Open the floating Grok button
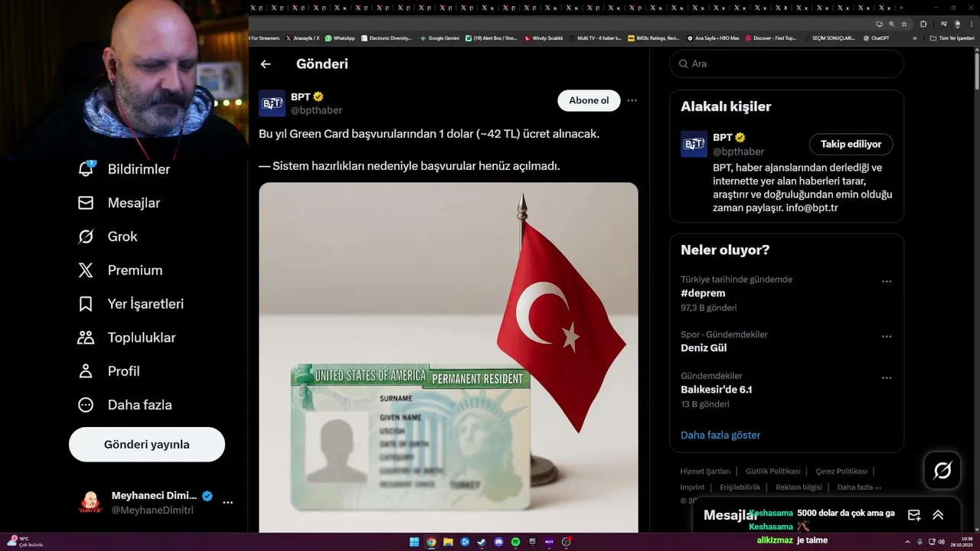 tap(942, 471)
